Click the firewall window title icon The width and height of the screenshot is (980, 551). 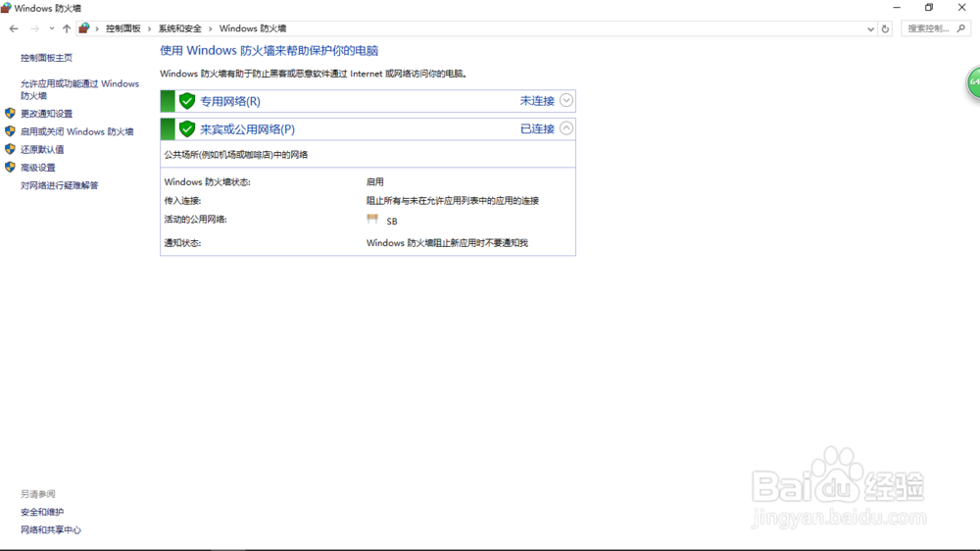tap(6, 8)
